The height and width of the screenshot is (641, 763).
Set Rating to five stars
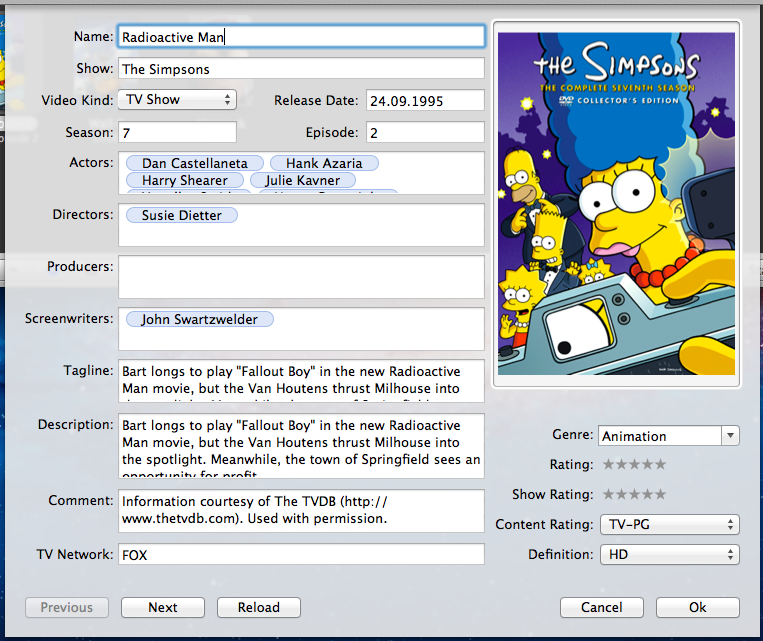point(660,464)
